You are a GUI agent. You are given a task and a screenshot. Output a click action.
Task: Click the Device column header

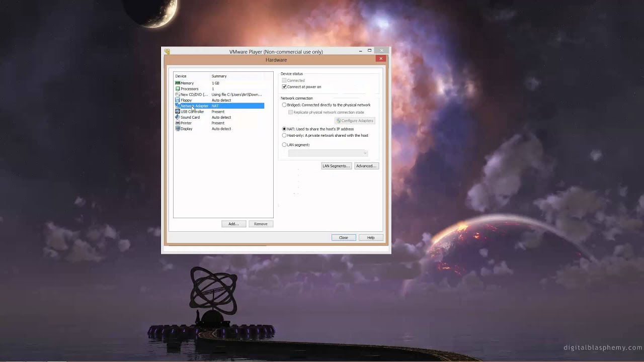pyautogui.click(x=181, y=76)
